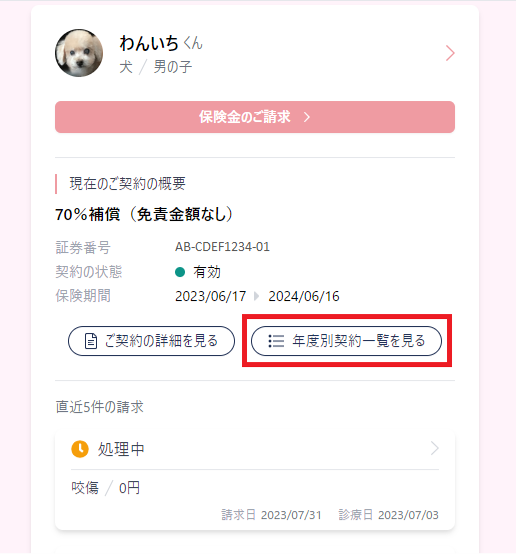Click the orange clock 処理中 icon

(x=80, y=449)
